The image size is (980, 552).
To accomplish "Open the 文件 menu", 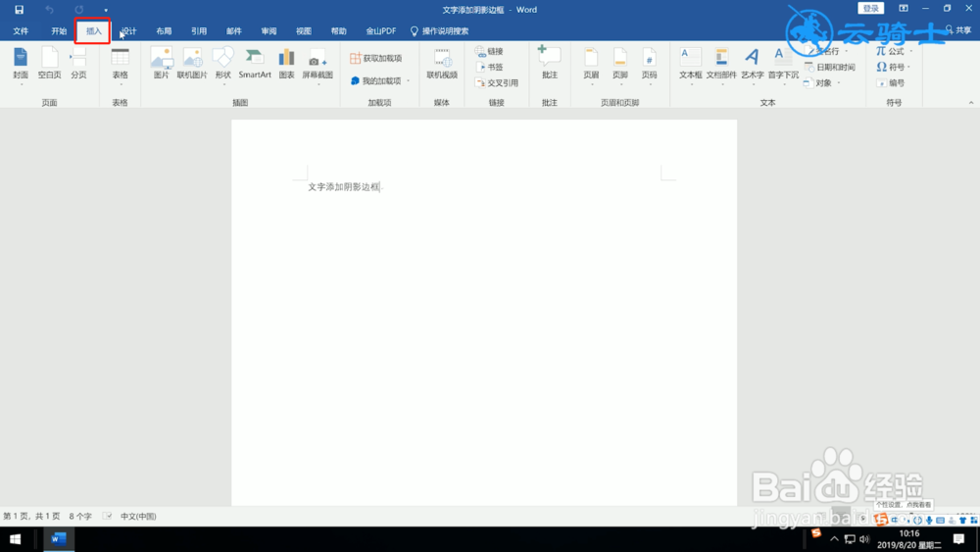I will (21, 30).
